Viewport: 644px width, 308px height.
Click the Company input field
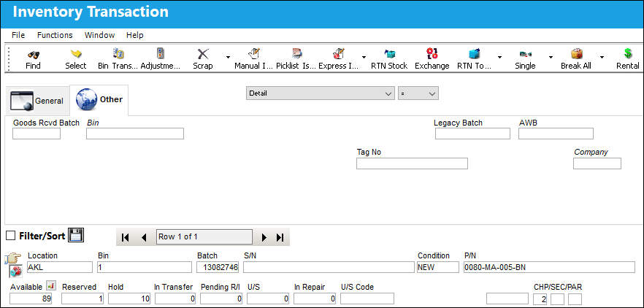597,163
